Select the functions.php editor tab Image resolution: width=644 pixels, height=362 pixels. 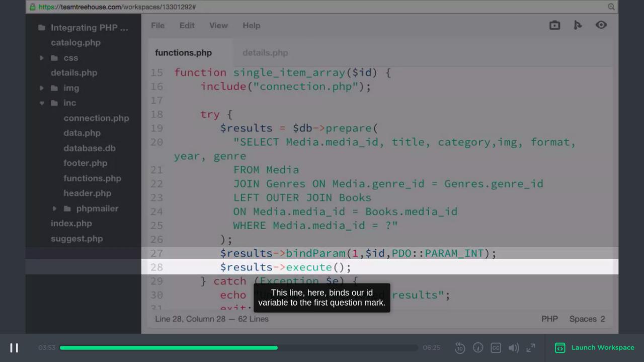coord(184,53)
